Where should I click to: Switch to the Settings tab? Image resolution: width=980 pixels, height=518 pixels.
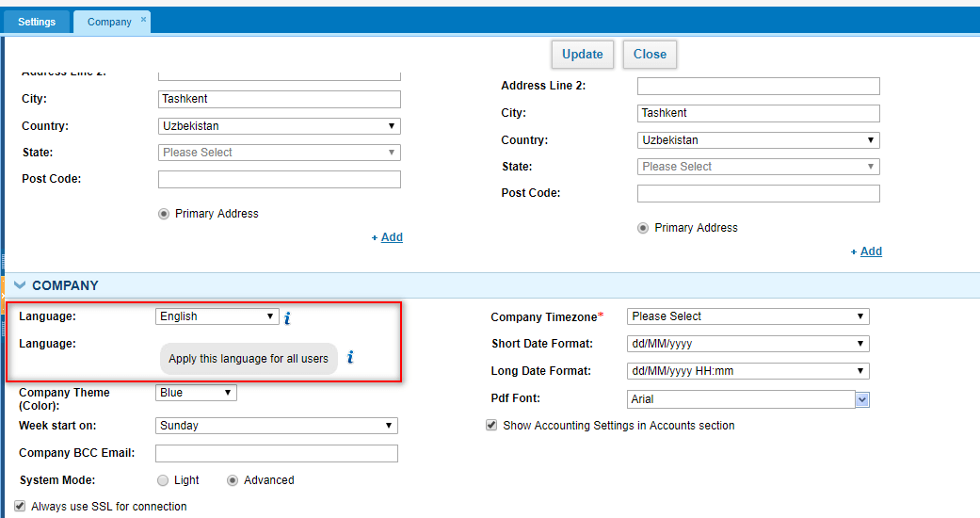point(37,22)
